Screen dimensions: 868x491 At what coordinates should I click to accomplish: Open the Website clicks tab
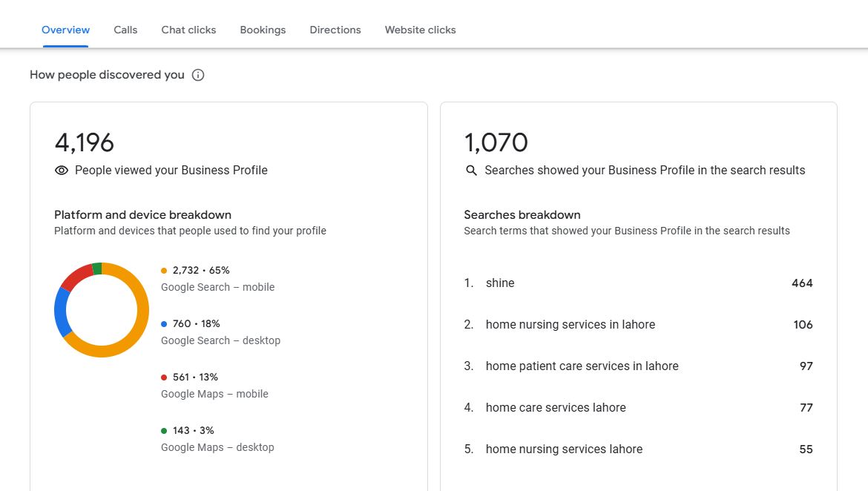pyautogui.click(x=420, y=30)
